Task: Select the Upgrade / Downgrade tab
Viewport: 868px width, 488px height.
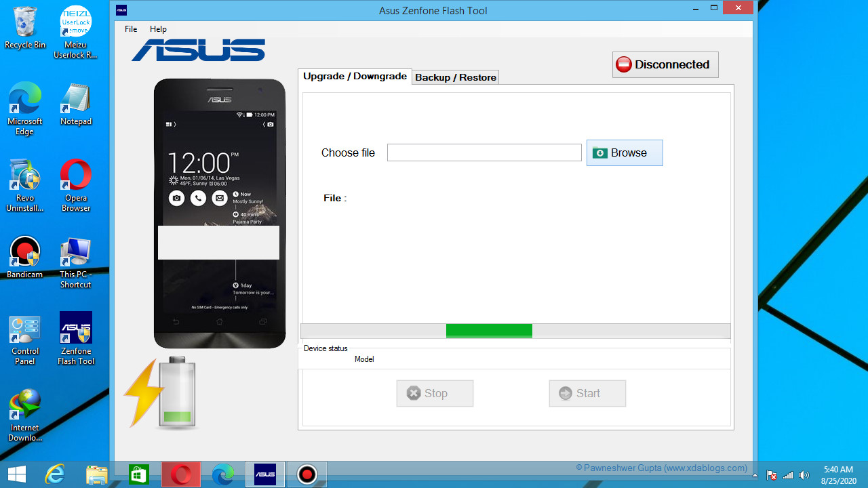Action: [x=355, y=76]
